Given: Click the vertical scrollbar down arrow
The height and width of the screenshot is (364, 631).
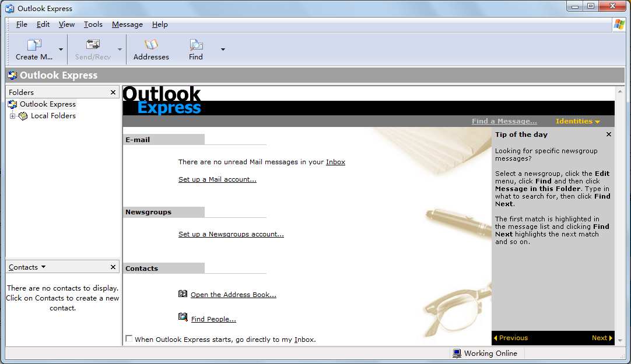Looking at the screenshot, I should coord(620,340).
